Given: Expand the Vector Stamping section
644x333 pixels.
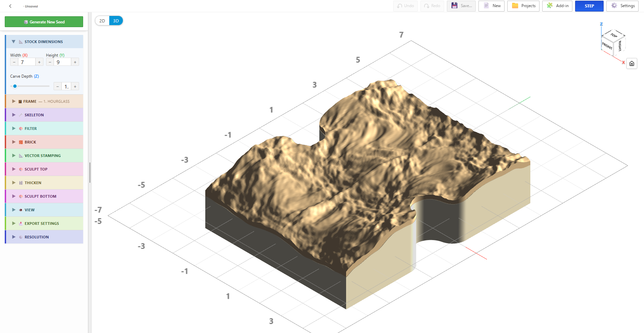Looking at the screenshot, I should (44, 156).
